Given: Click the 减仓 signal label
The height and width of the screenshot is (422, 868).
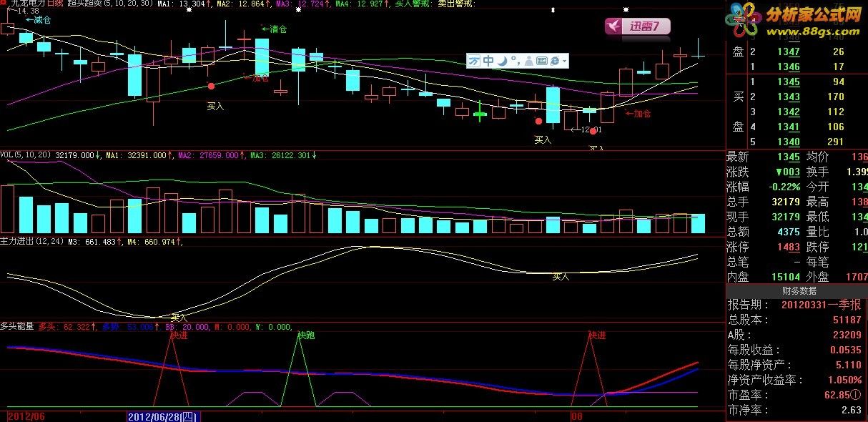Looking at the screenshot, I should (38, 20).
